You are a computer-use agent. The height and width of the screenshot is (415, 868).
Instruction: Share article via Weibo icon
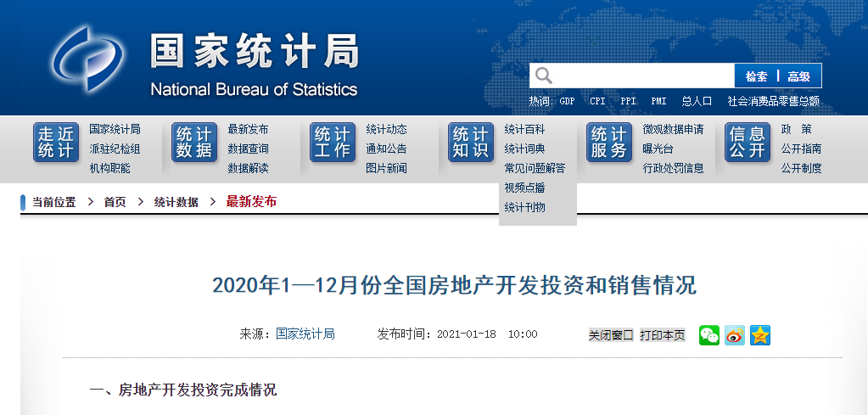(x=735, y=334)
